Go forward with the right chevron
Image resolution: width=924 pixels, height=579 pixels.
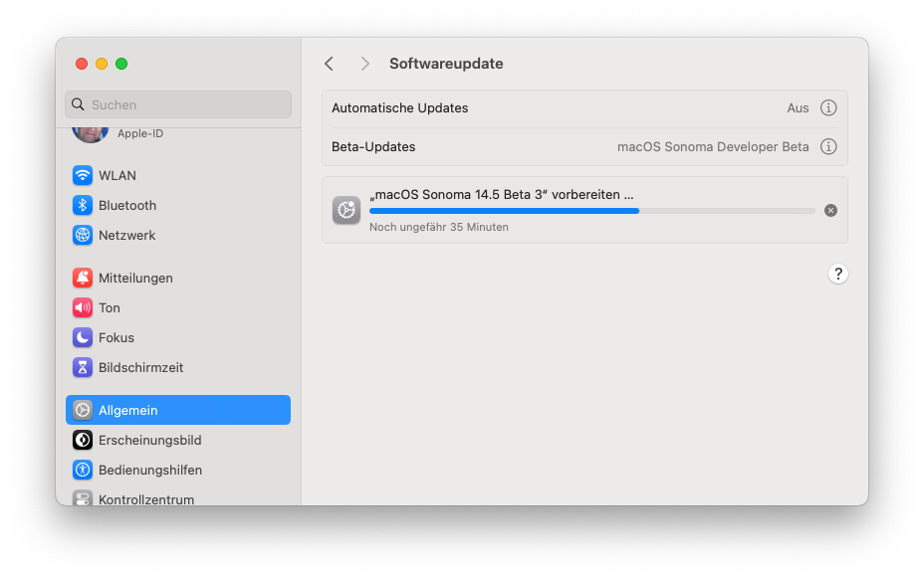(365, 64)
